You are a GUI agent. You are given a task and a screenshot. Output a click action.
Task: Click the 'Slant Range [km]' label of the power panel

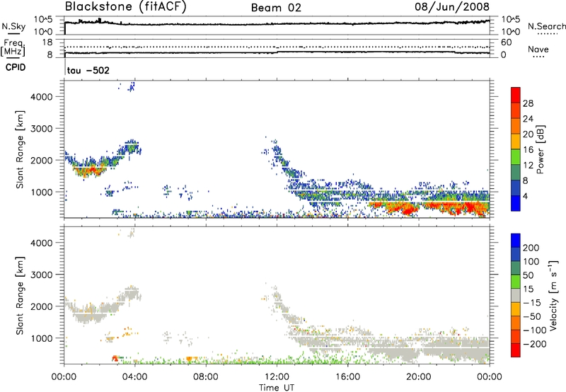click(x=20, y=149)
